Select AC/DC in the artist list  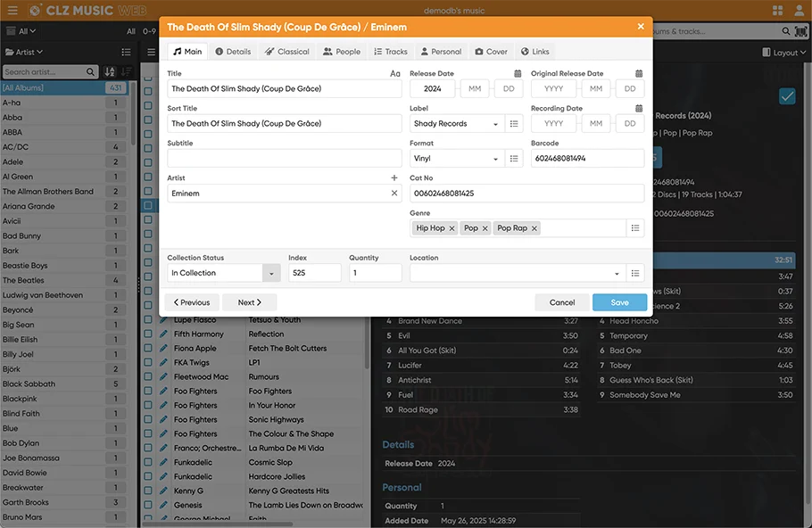pos(63,147)
